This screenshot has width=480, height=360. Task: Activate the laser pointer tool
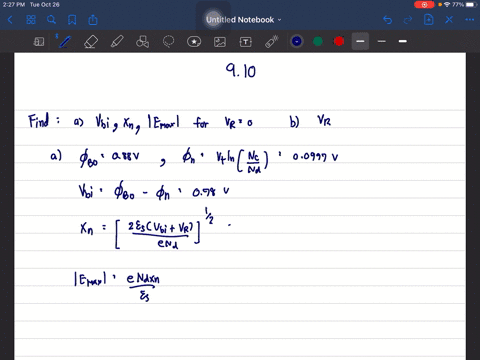click(x=272, y=42)
